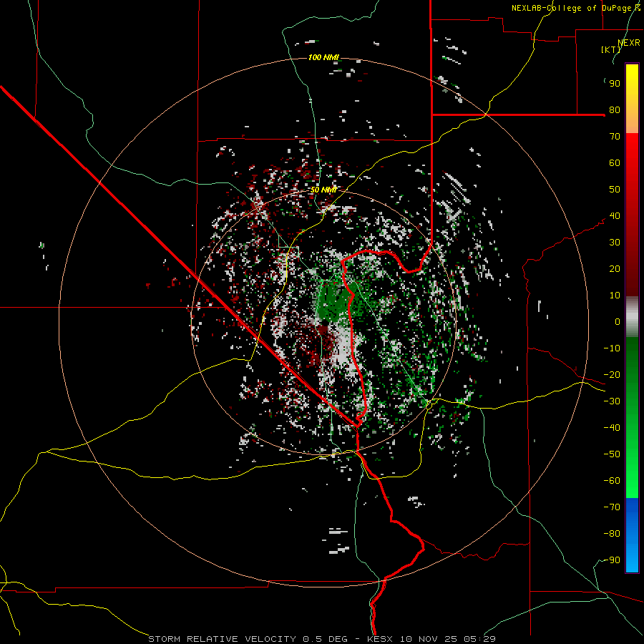Click the 80 value on velocity scale
Screen dimensions: 644x644
615,110
